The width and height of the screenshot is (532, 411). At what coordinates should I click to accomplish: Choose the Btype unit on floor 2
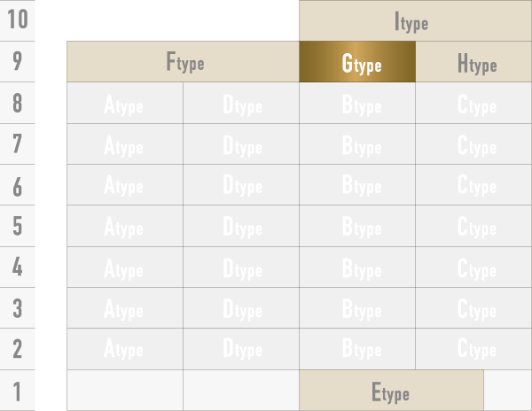click(357, 348)
